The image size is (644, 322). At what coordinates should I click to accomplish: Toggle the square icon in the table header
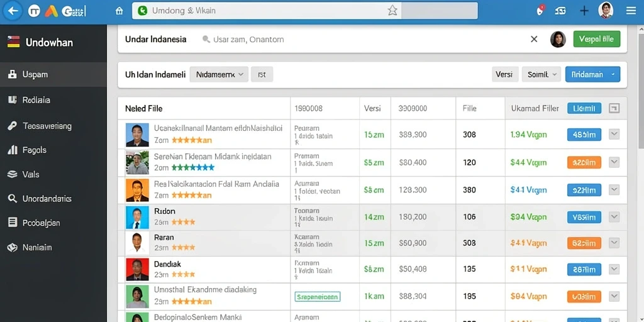pyautogui.click(x=614, y=108)
